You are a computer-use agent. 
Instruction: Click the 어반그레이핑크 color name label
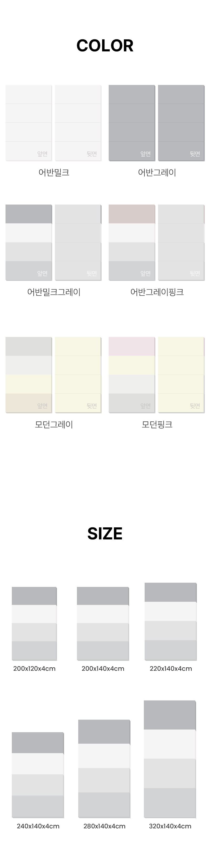tap(157, 292)
